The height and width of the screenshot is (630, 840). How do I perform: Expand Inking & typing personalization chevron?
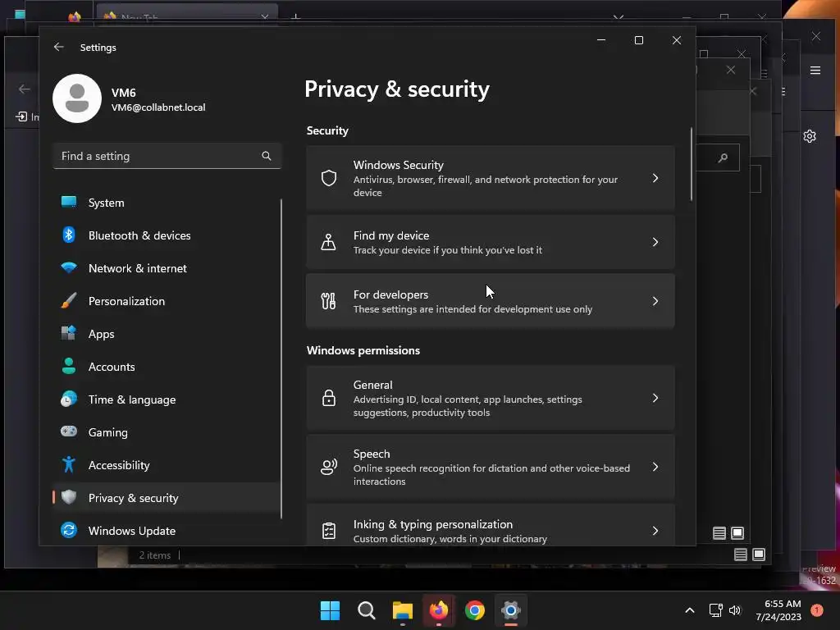coord(655,531)
